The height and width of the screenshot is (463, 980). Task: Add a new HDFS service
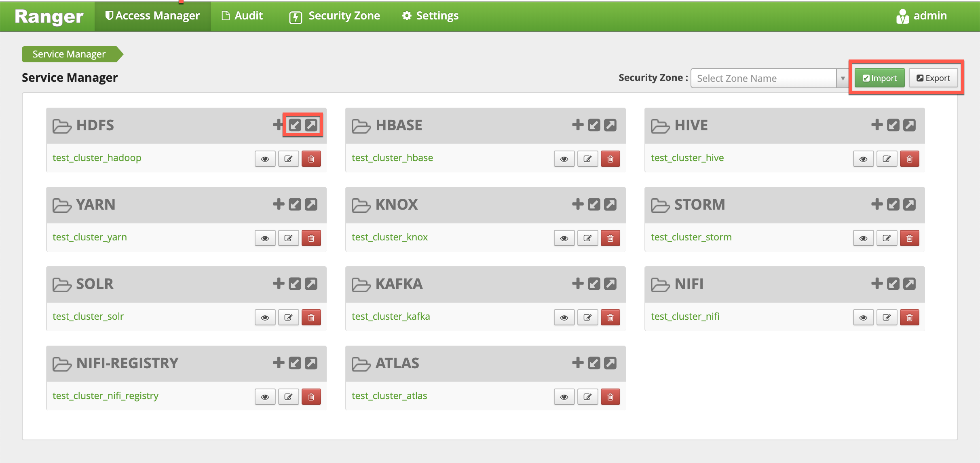coord(278,125)
